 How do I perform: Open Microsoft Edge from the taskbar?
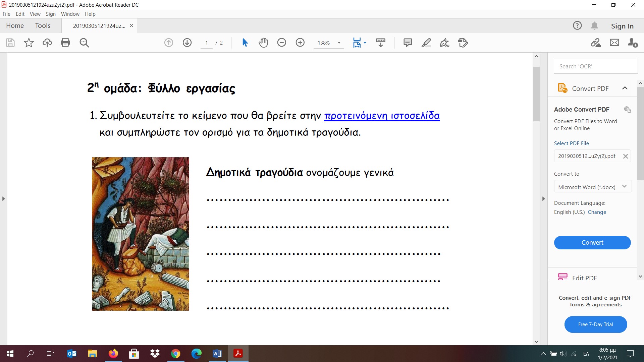(196, 354)
